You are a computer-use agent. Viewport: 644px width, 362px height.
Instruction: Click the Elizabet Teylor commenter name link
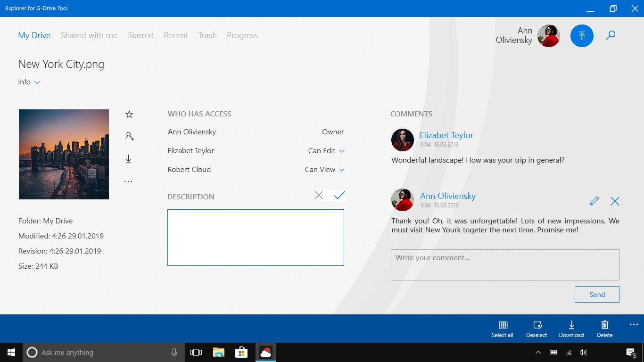tap(446, 135)
